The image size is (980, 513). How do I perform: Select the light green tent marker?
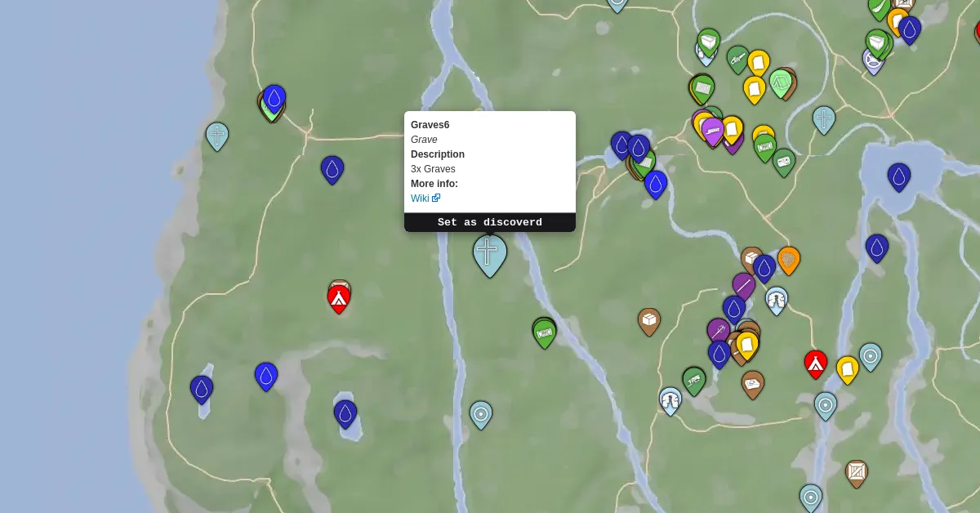coord(781,83)
